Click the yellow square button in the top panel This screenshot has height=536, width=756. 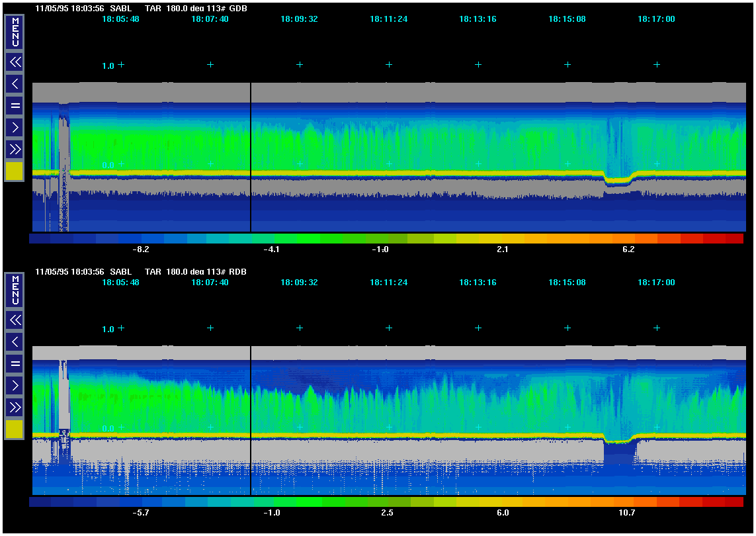[15, 171]
